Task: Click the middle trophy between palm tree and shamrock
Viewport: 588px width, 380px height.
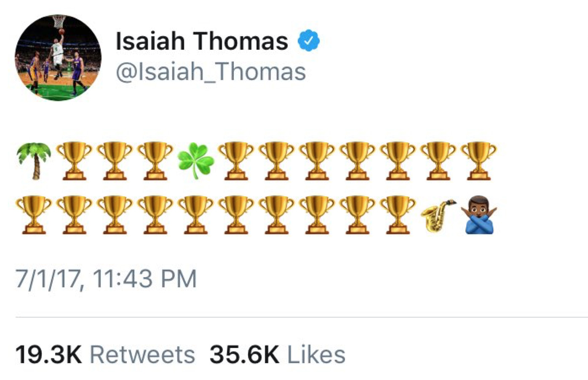Action: click(x=115, y=161)
